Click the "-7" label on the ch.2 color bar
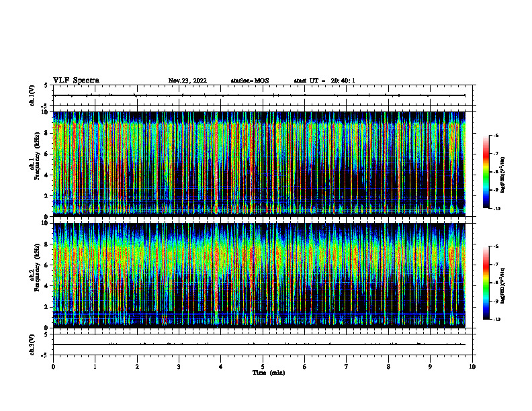This screenshot has width=532, height=411. [496, 265]
